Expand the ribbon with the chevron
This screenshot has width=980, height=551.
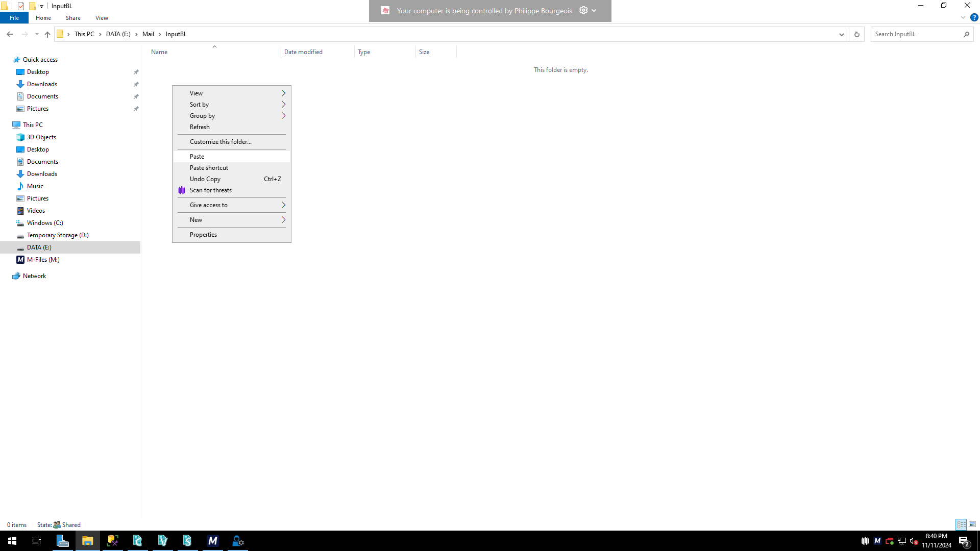(963, 17)
